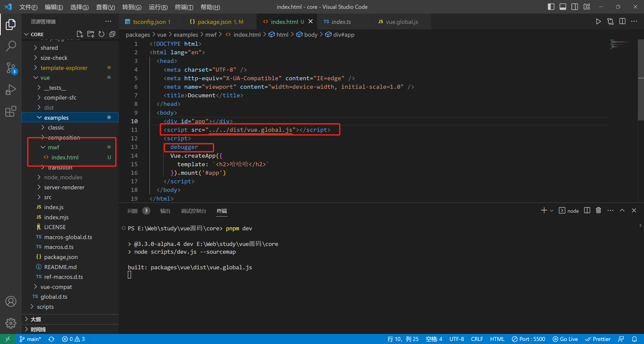Image resolution: width=644 pixels, height=344 pixels.
Task: Open LICENSE file in explorer
Action: [70, 227]
